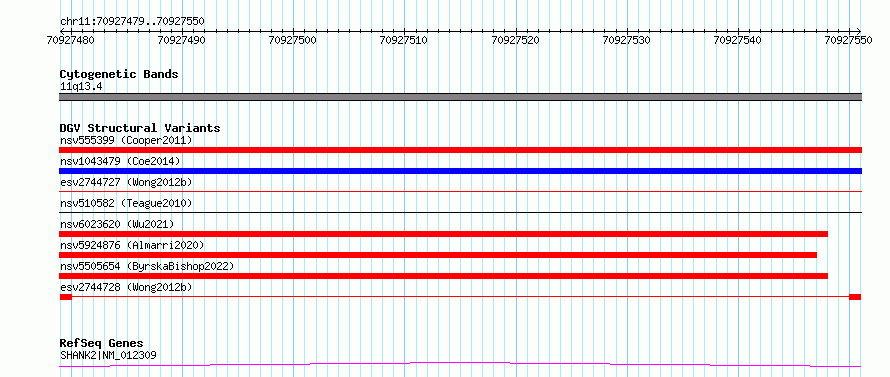Select the RefSeq Genes track title

(102, 344)
